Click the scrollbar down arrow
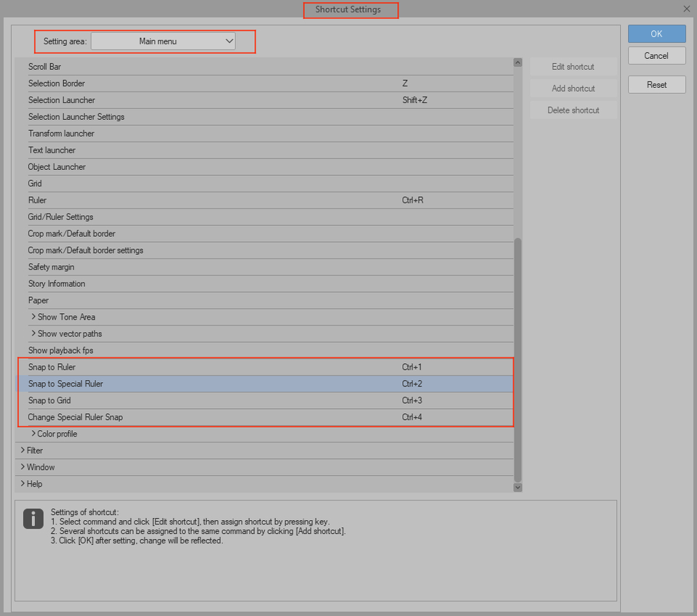The image size is (697, 616). click(x=517, y=487)
